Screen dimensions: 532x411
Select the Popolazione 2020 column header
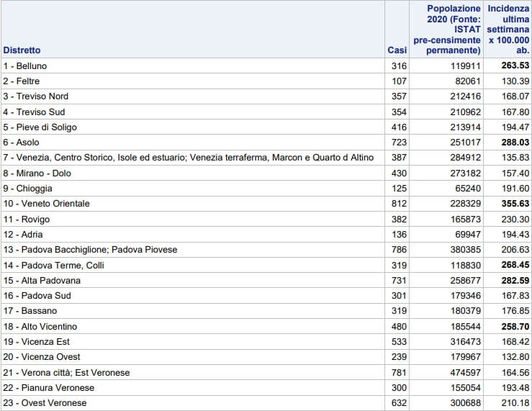tap(446, 30)
